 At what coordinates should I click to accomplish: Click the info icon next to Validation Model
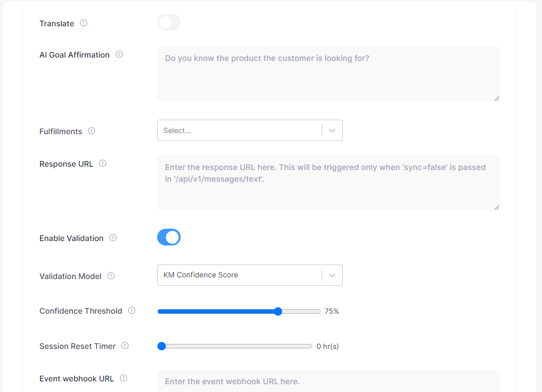(x=111, y=276)
